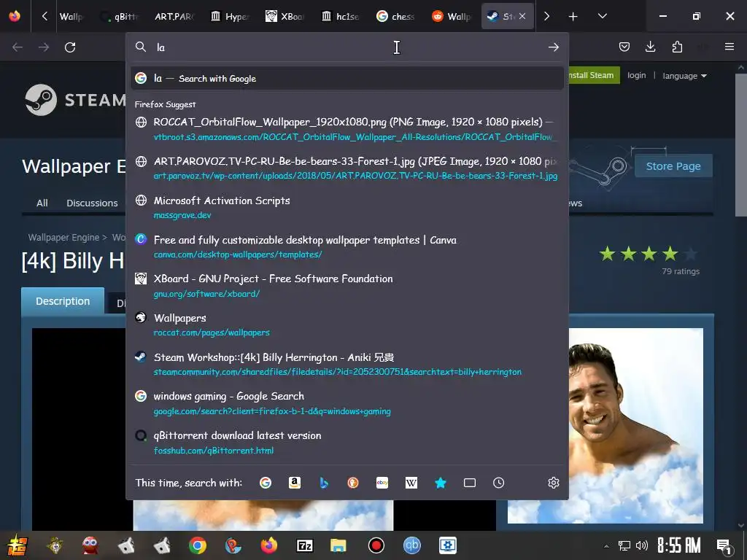Close the active Steam tab

tap(522, 16)
